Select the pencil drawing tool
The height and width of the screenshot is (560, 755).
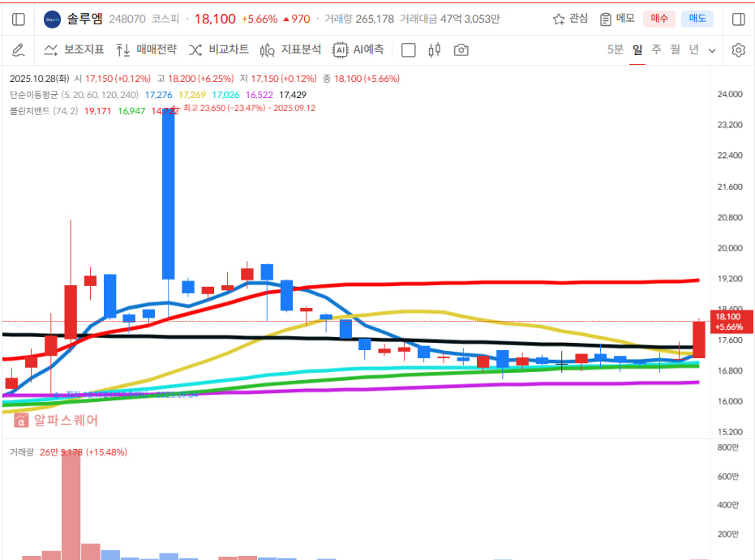[x=19, y=50]
